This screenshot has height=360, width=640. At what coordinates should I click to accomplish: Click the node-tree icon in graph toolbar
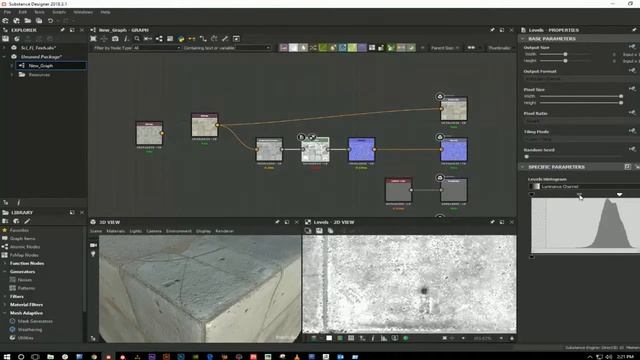coord(159,39)
